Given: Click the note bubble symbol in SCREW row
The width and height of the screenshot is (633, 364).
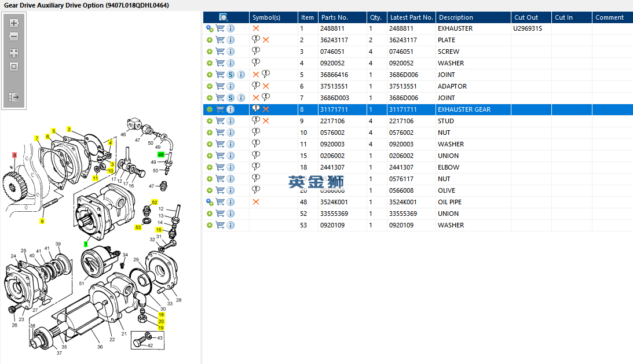Looking at the screenshot, I should pyautogui.click(x=256, y=51).
